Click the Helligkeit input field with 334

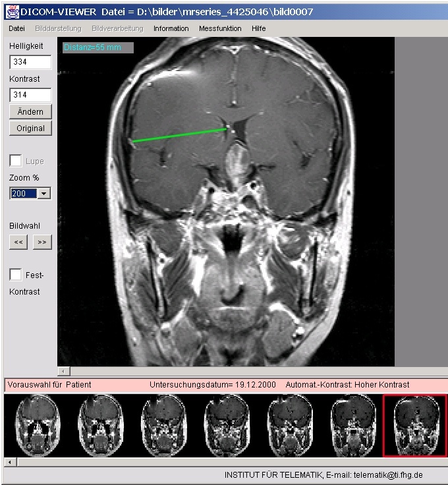tap(30, 62)
